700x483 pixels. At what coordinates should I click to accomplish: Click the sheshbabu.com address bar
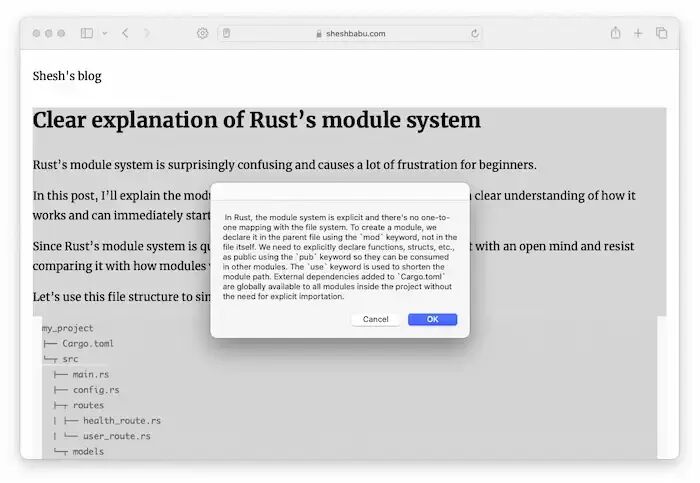[350, 33]
